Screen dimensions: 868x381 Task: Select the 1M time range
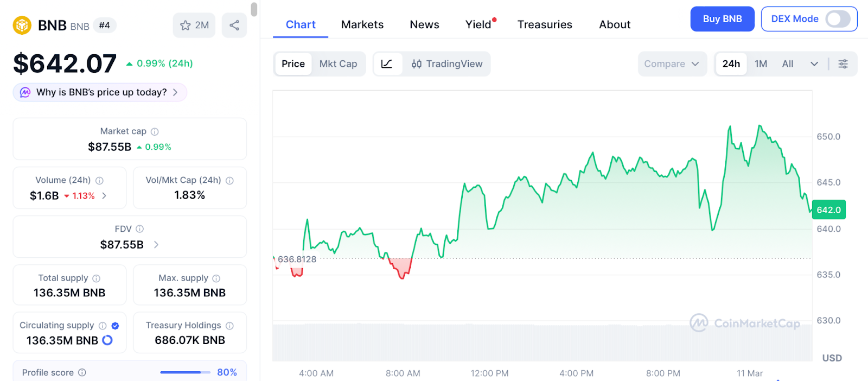[761, 64]
